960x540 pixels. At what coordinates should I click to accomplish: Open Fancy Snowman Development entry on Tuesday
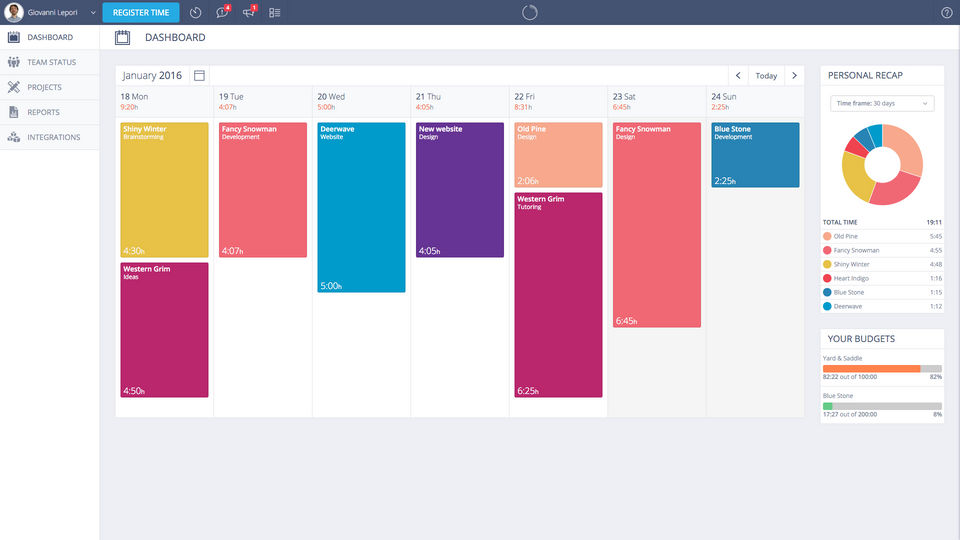click(263, 190)
